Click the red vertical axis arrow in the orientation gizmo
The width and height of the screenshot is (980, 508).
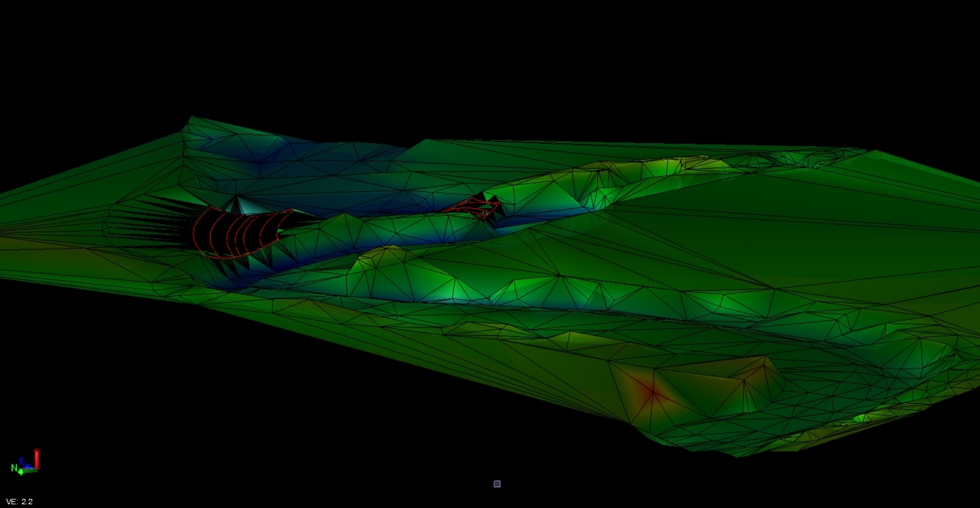37,458
